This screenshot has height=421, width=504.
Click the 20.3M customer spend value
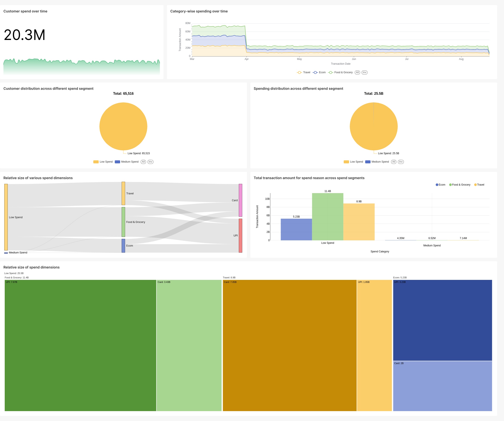point(24,35)
